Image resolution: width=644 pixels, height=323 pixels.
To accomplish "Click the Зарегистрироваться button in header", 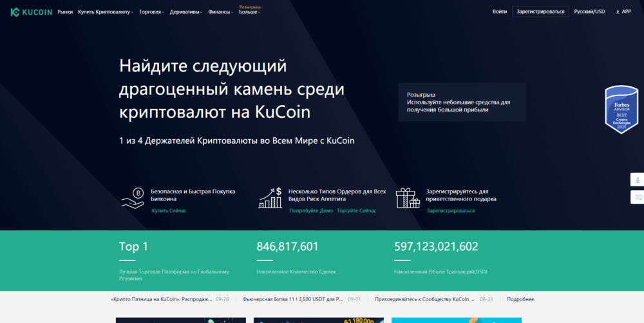I will pyautogui.click(x=540, y=12).
